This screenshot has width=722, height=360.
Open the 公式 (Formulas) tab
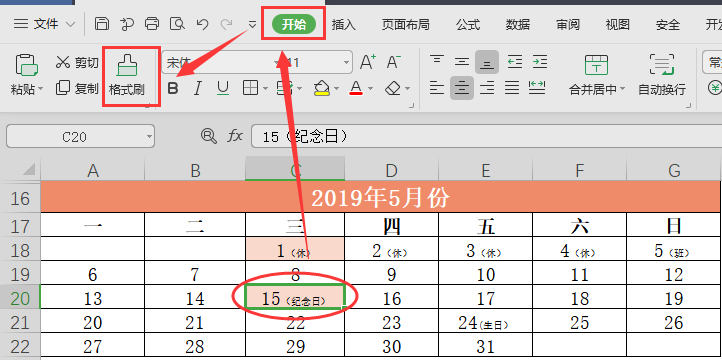(468, 24)
